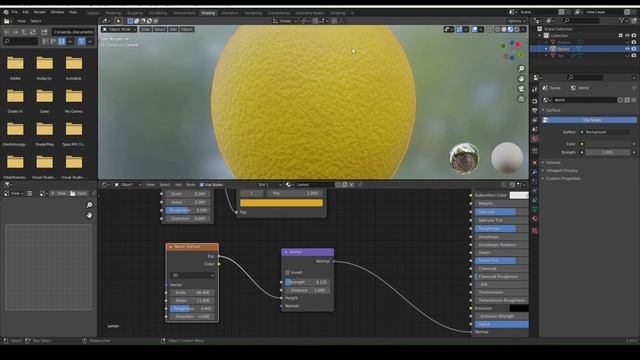Image resolution: width=640 pixels, height=360 pixels.
Task: Toggle Collection exclude checkbox in outliner
Action: pyautogui.click(x=621, y=36)
